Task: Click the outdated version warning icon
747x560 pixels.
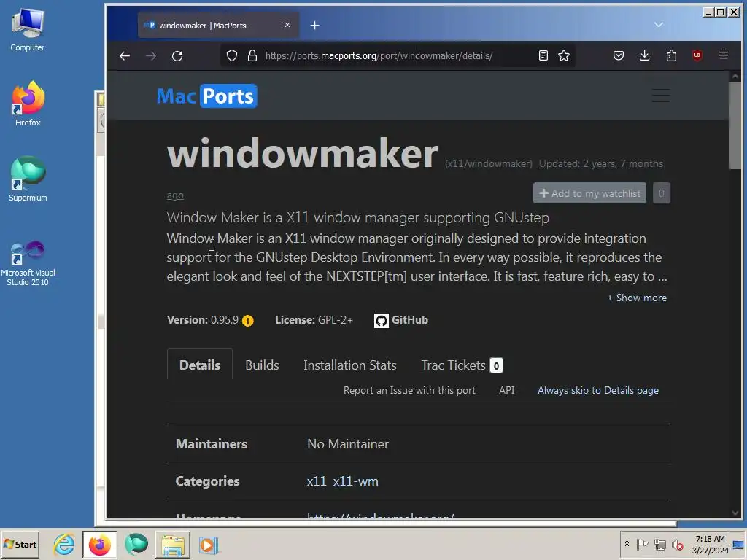Action: click(x=248, y=321)
